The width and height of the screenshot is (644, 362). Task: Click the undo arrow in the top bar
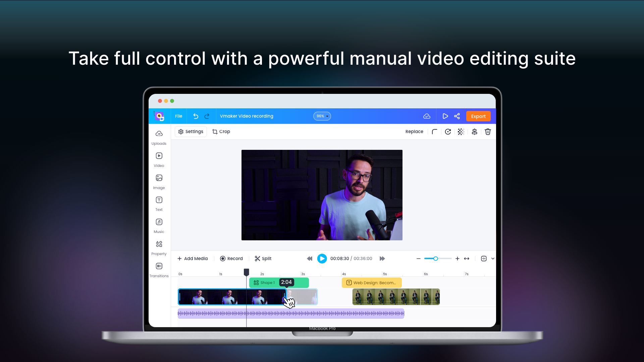[196, 116]
